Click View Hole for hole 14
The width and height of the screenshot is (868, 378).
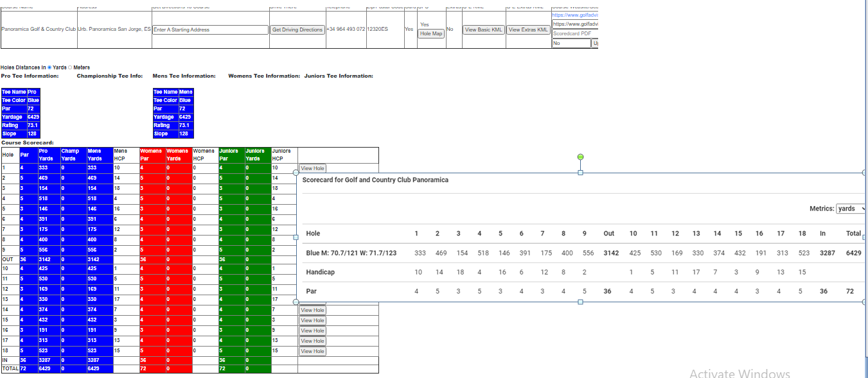pyautogui.click(x=313, y=310)
